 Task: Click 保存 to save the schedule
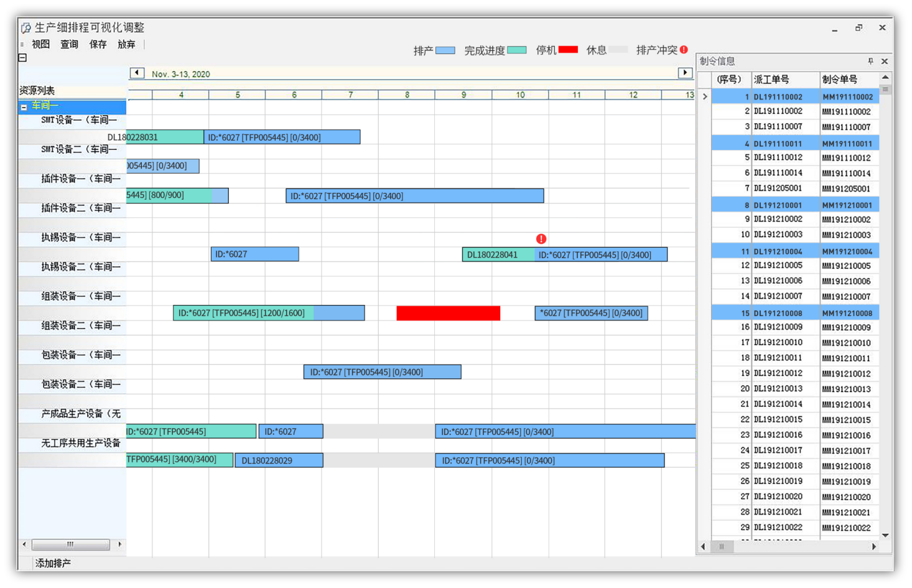[x=98, y=44]
